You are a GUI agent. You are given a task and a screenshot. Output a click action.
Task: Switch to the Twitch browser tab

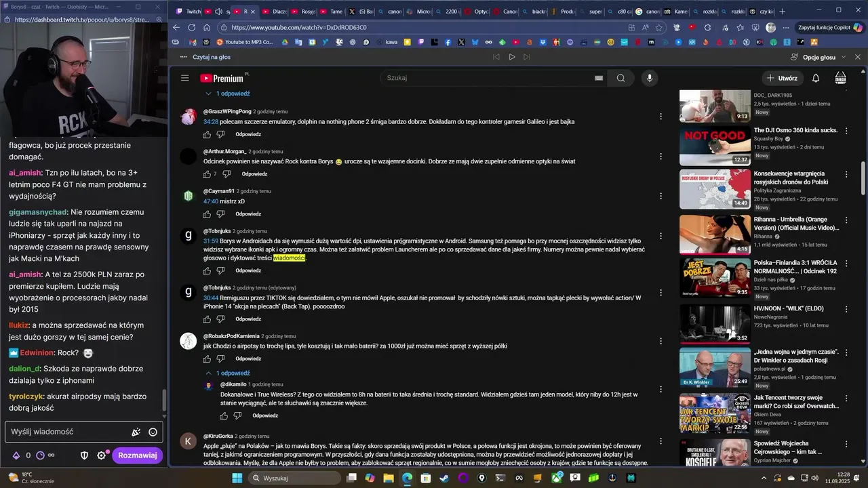tap(189, 12)
